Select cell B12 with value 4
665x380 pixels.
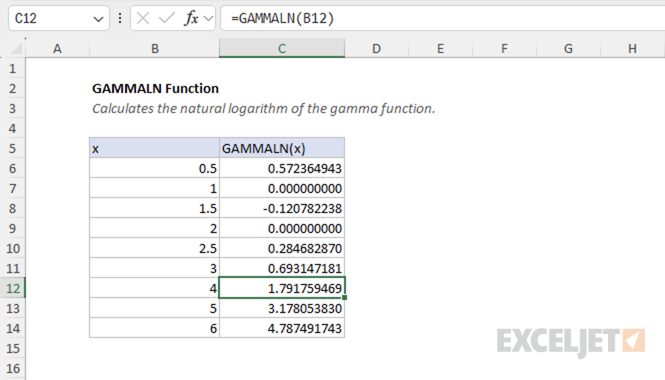(x=154, y=288)
